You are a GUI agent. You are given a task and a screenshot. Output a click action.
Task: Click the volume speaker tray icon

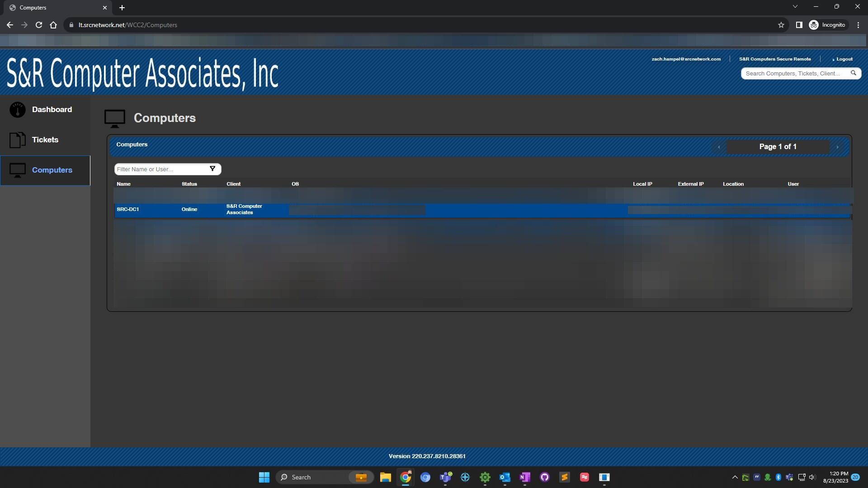[x=812, y=477]
